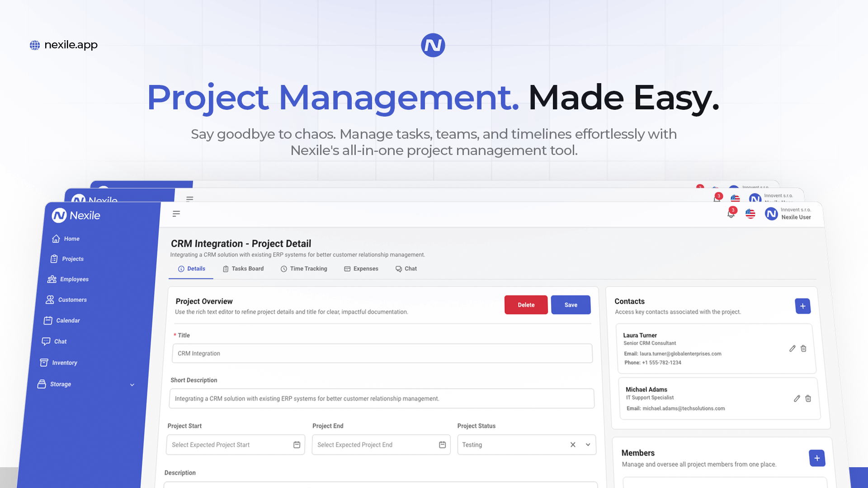Delete the project with red Delete button

click(x=526, y=305)
